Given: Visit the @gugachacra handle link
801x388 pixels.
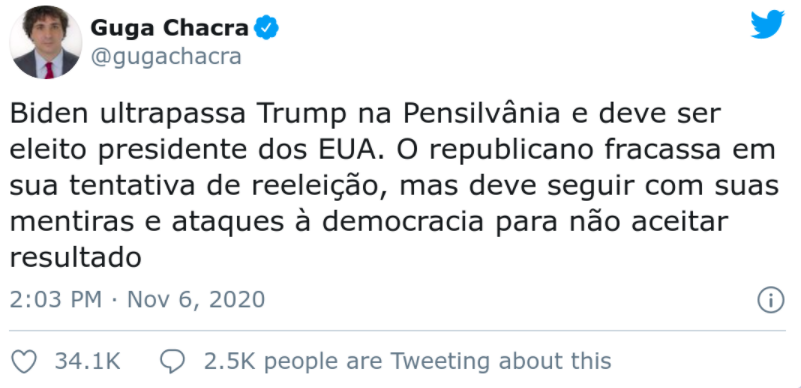Looking at the screenshot, I should coord(166,57).
